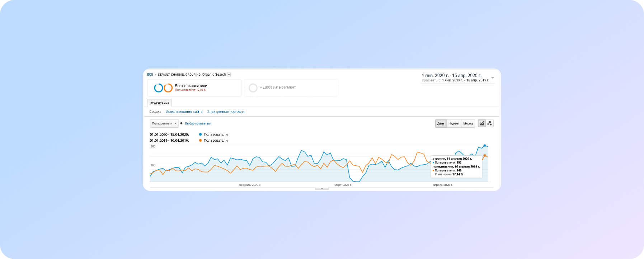Click orange data point for 15 April 2019

coord(485,155)
